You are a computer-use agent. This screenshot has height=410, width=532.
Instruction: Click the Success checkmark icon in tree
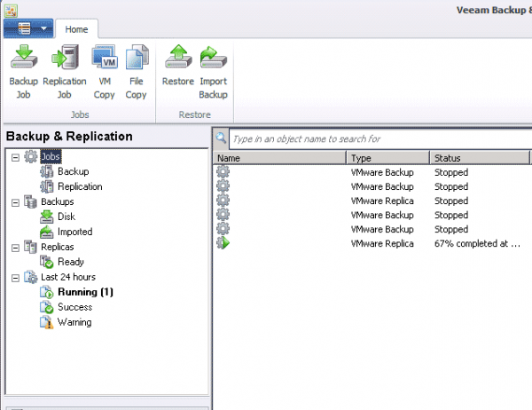click(47, 307)
